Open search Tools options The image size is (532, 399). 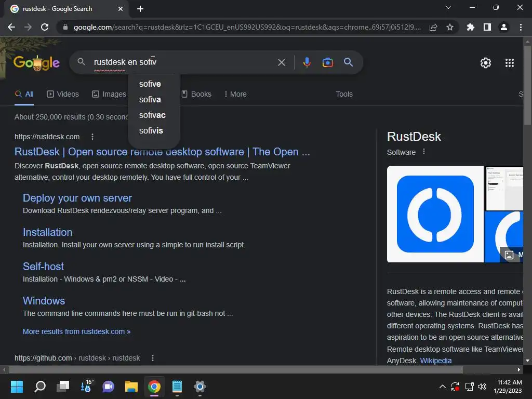click(344, 94)
